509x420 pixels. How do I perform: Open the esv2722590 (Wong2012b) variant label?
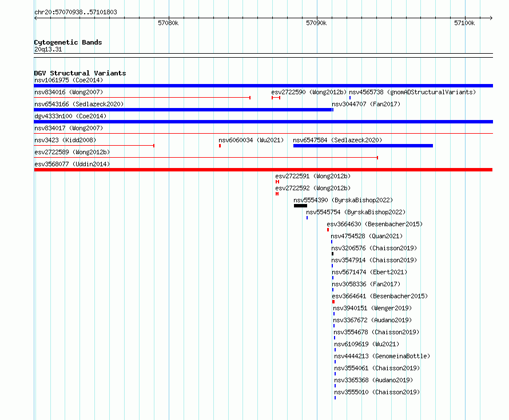click(309, 92)
